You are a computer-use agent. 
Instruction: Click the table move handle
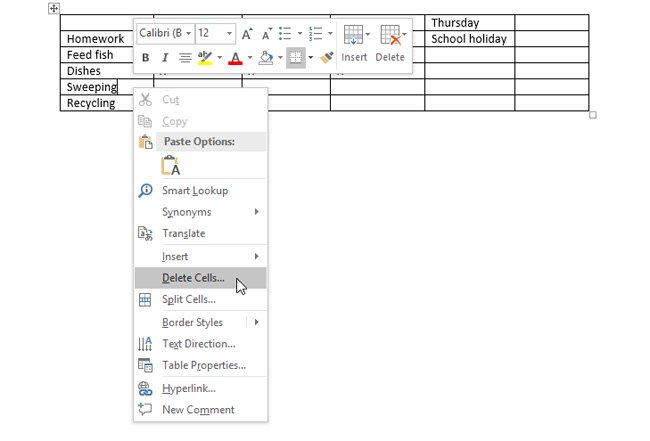coord(54,8)
